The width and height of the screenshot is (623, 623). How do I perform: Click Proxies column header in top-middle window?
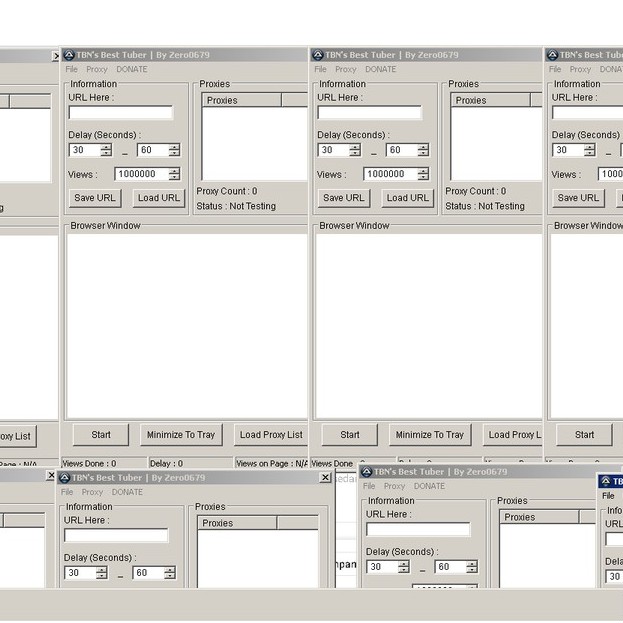[x=489, y=100]
